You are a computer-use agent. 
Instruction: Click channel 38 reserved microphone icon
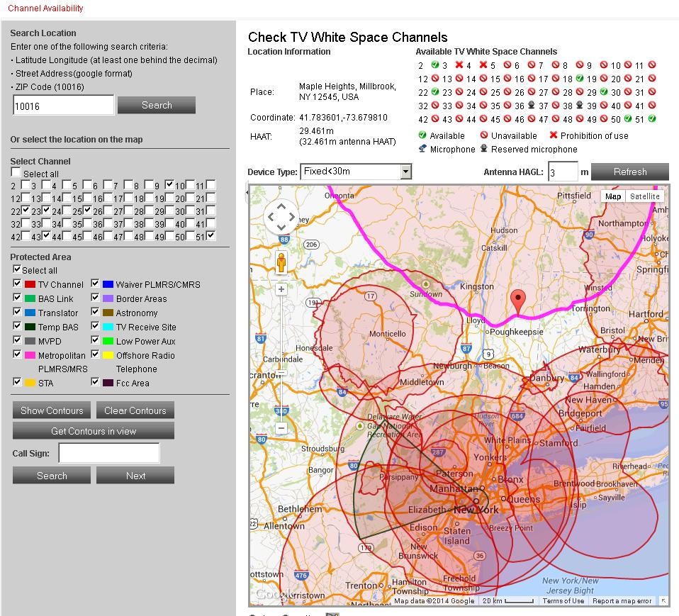coord(579,105)
